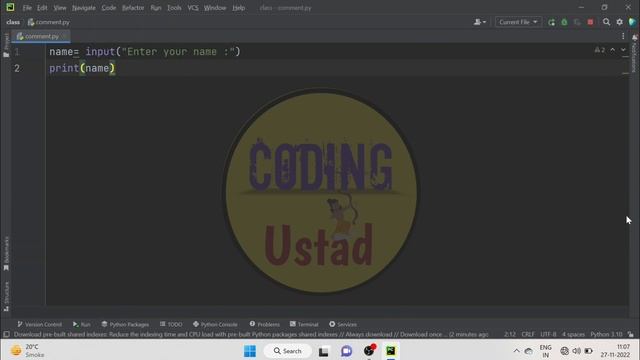Open the Tools menu
This screenshot has width=640, height=360.
[x=174, y=8]
